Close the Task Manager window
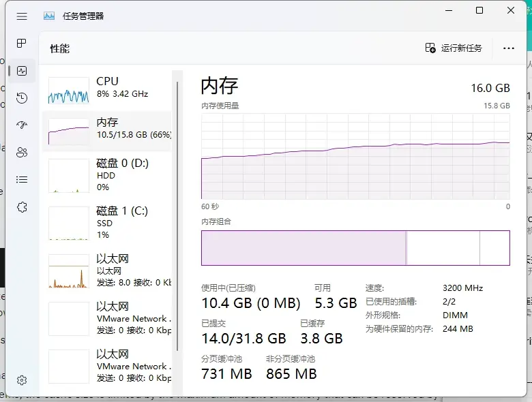Image resolution: width=532 pixels, height=402 pixels. (x=511, y=10)
